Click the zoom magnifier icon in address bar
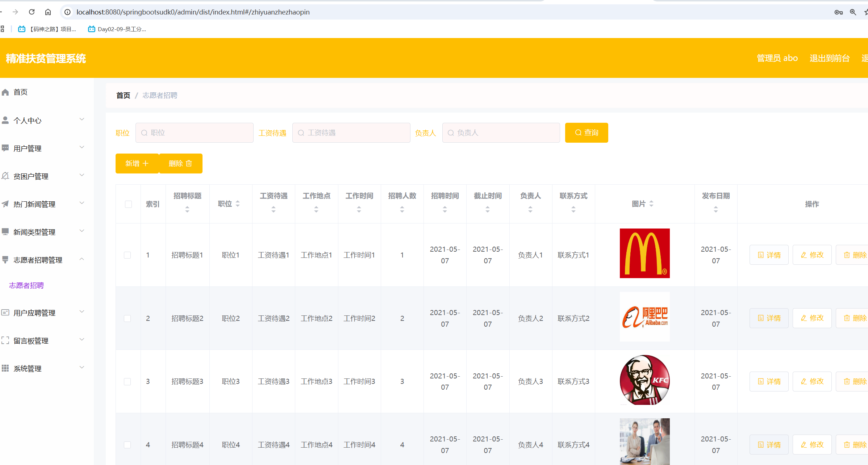The width and height of the screenshot is (868, 465). tap(853, 12)
